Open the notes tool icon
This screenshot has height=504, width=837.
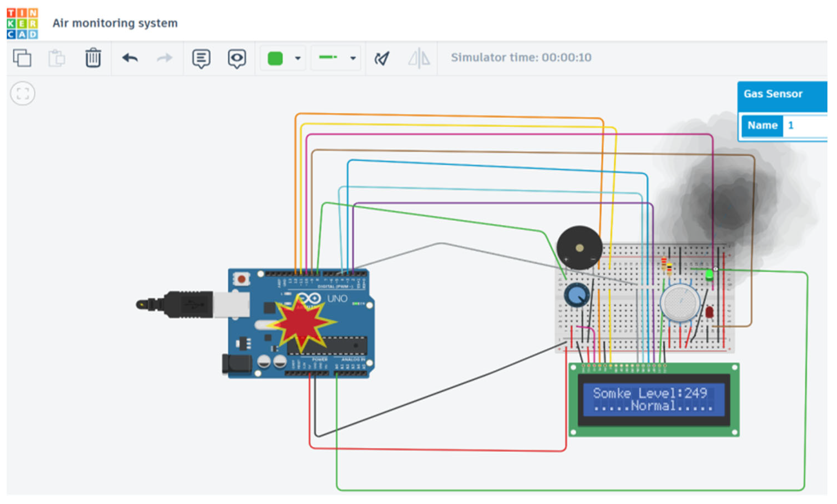click(201, 59)
